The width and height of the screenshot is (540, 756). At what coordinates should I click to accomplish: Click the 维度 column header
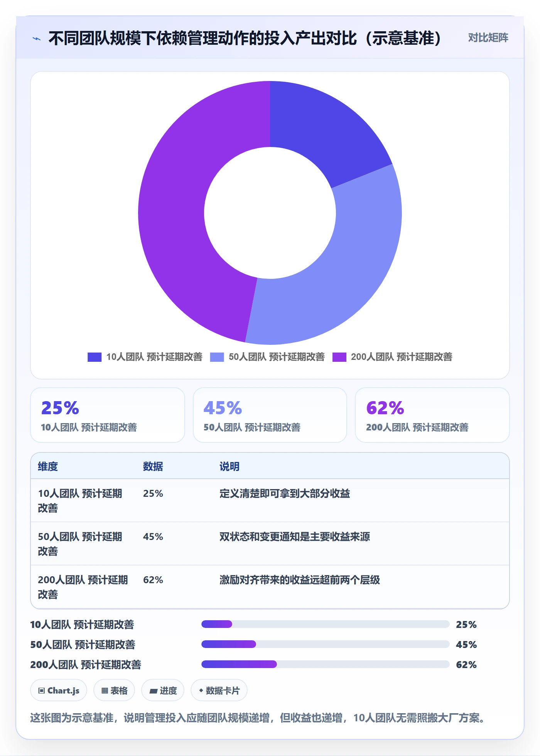[48, 466]
